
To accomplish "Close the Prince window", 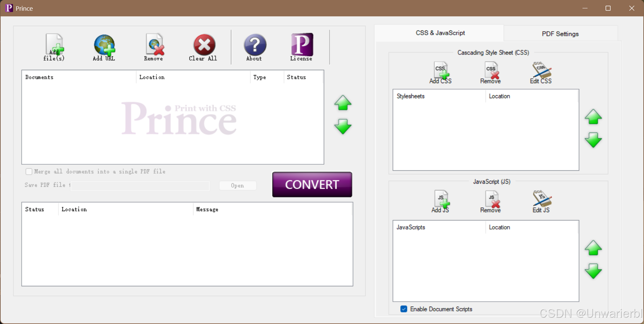I will [632, 8].
